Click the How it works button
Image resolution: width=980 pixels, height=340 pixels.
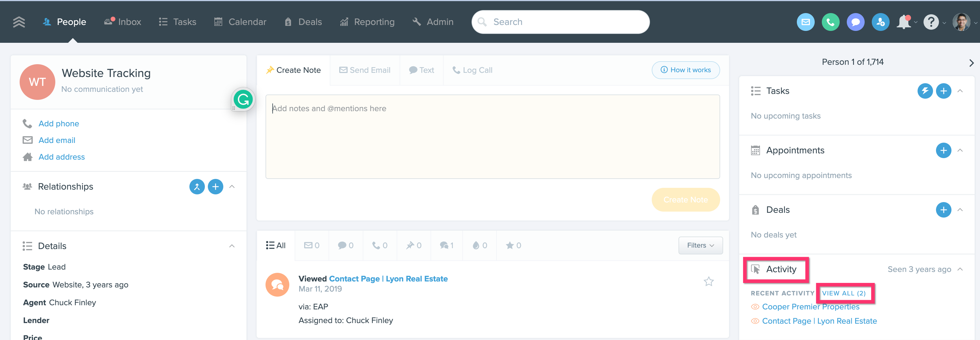pyautogui.click(x=686, y=70)
